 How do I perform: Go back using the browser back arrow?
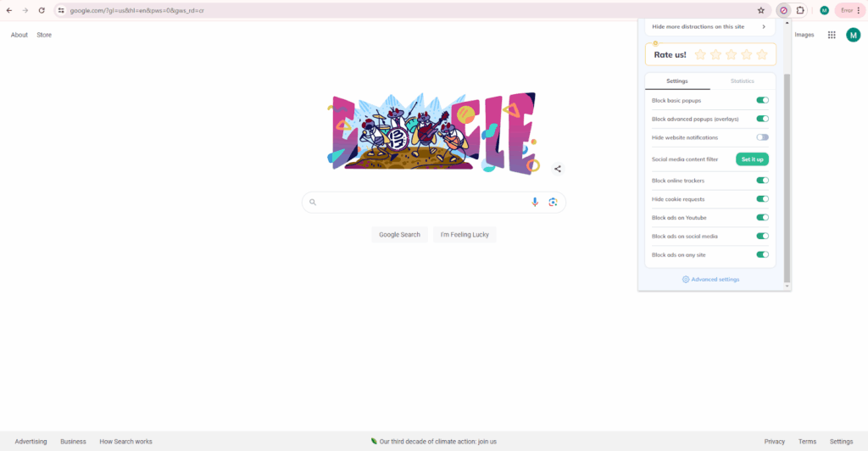coord(9,10)
